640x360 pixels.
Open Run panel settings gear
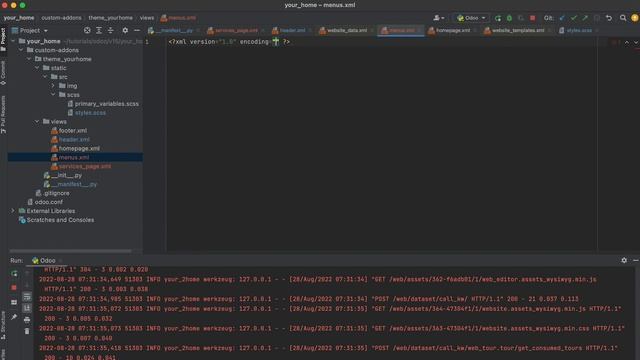624,260
